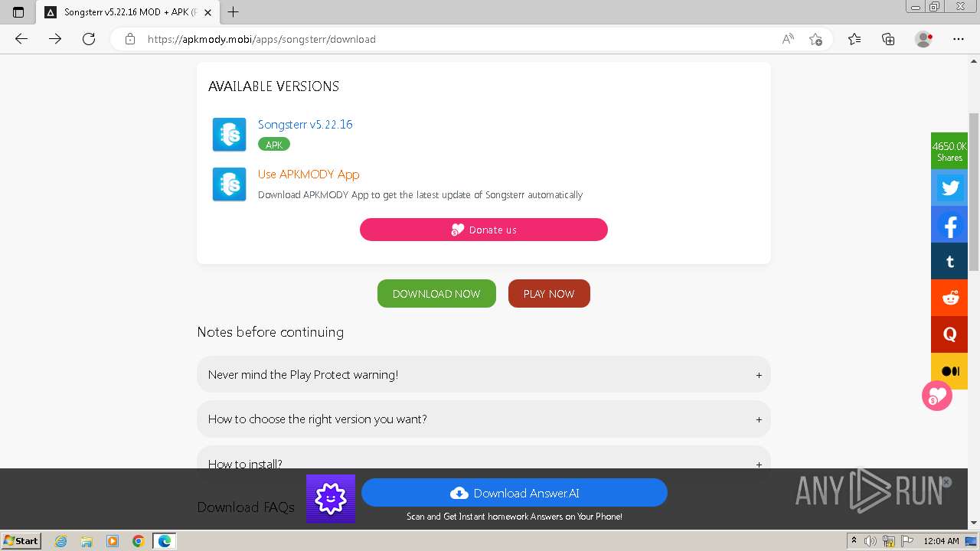
Task: Share on Tumblr
Action: [950, 262]
